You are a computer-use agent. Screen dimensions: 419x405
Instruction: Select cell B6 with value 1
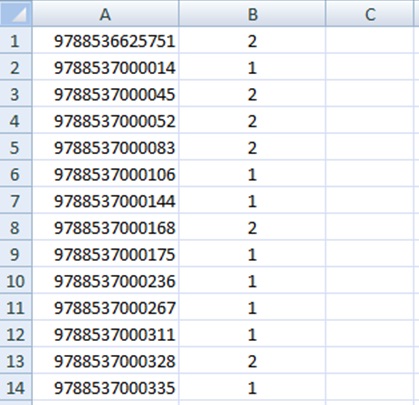pyautogui.click(x=252, y=173)
